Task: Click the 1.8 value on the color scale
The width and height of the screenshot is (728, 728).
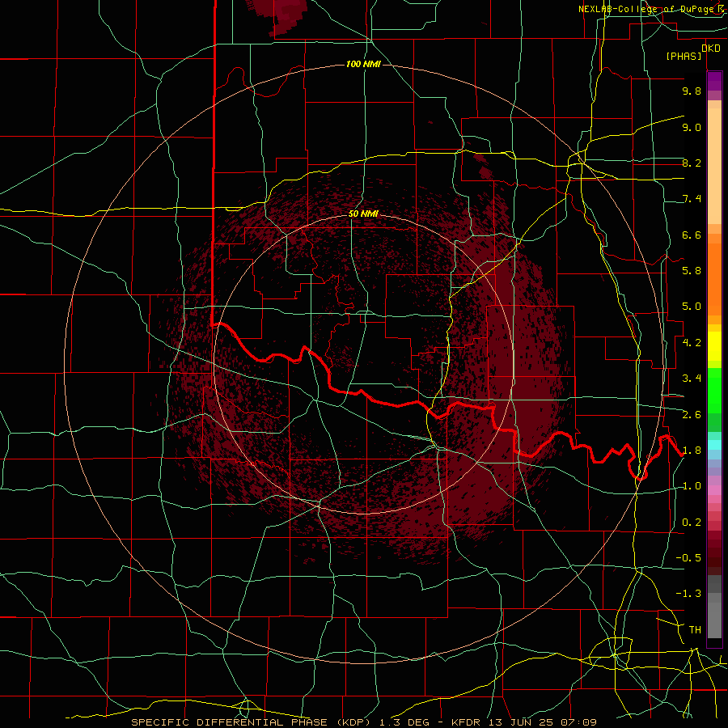Action: 692,451
